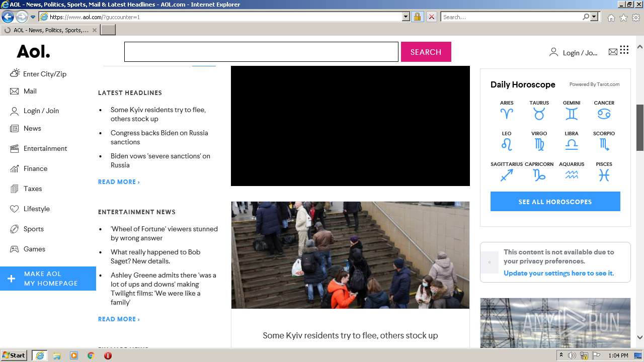644x362 pixels.
Task: Expand the search provider dropdown arrow
Action: coord(594,17)
